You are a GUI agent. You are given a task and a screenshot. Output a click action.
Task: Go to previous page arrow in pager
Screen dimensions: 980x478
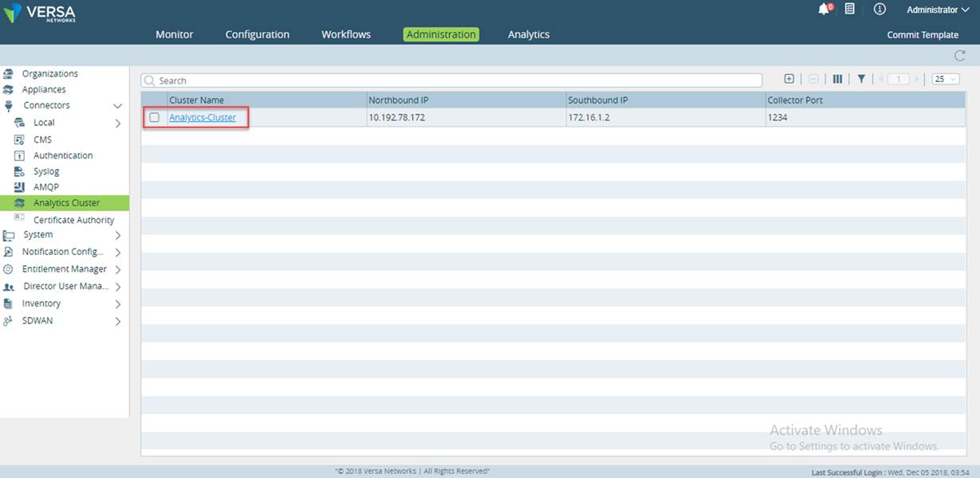[881, 79]
